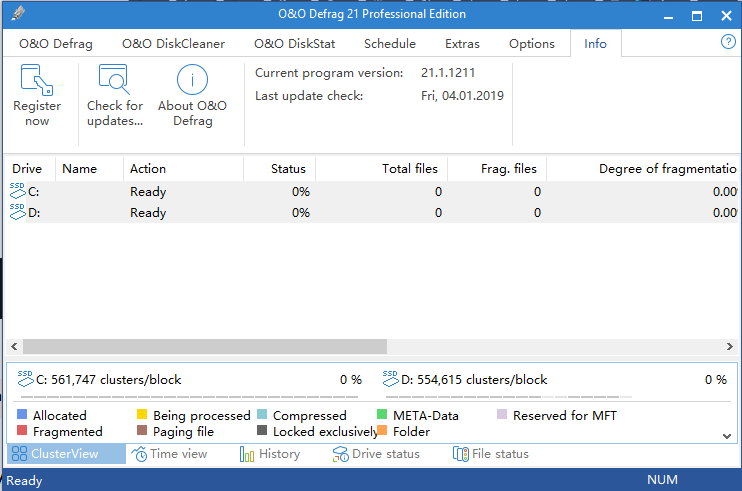This screenshot has width=742, height=491.
Task: Click the horizontal scrollbar left arrow
Action: tap(14, 346)
